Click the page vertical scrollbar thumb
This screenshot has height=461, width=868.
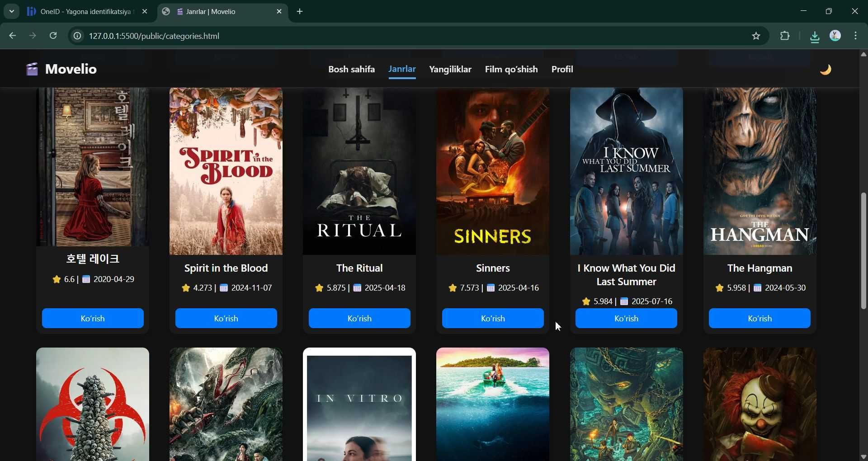click(863, 251)
